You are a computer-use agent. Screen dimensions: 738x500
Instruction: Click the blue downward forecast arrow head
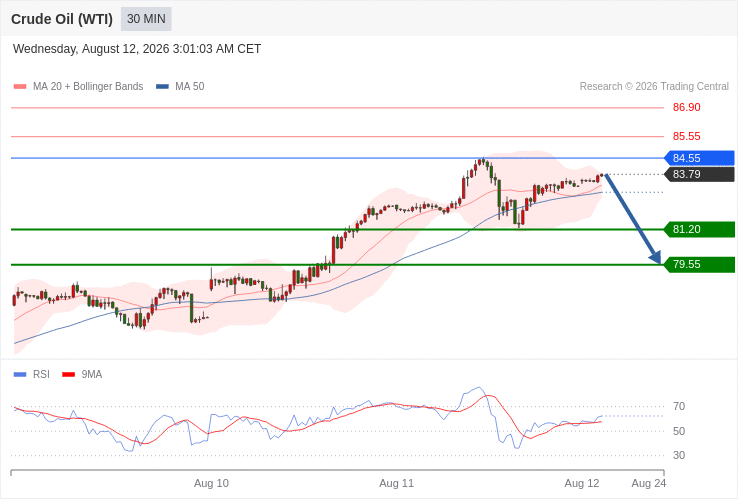pyautogui.click(x=655, y=257)
